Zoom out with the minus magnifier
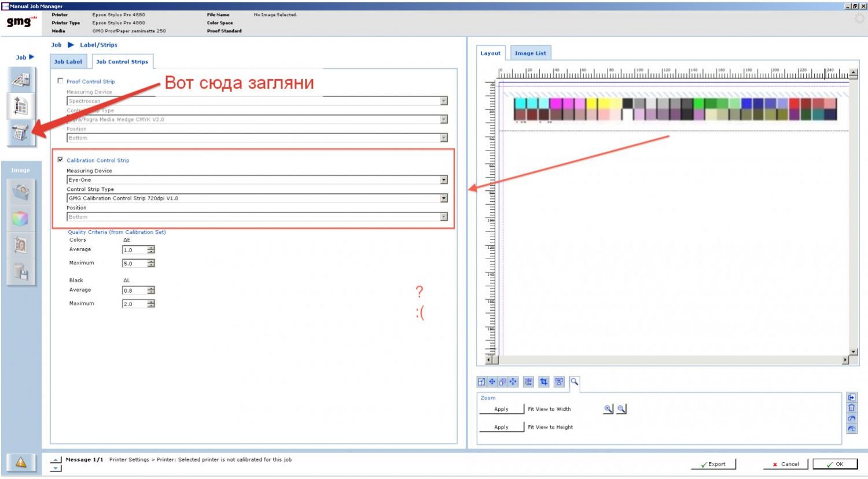The image size is (868, 479). pyautogui.click(x=621, y=409)
